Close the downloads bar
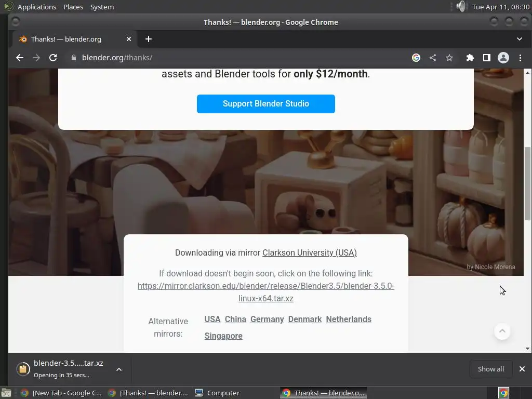The height and width of the screenshot is (399, 532). (x=522, y=369)
